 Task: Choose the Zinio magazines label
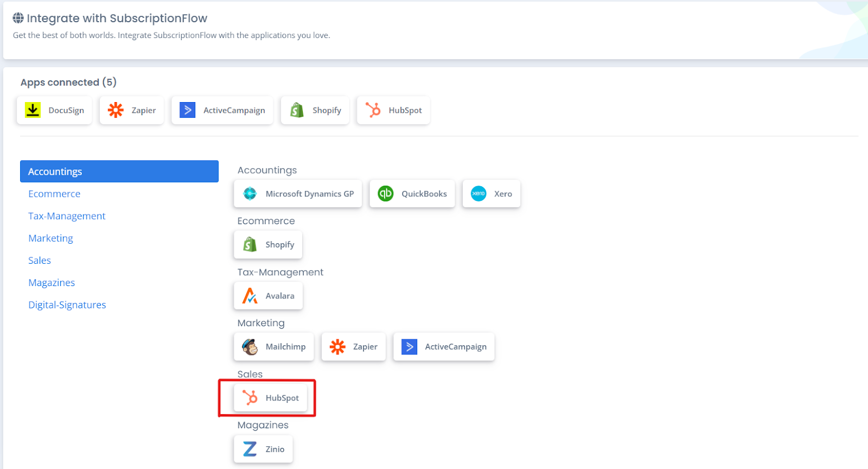click(275, 449)
